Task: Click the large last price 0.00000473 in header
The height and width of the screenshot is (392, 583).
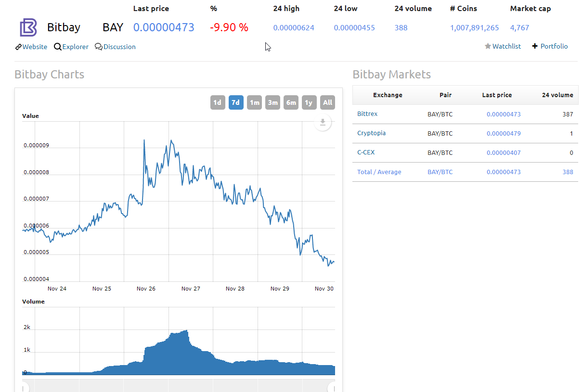Action: pos(164,27)
